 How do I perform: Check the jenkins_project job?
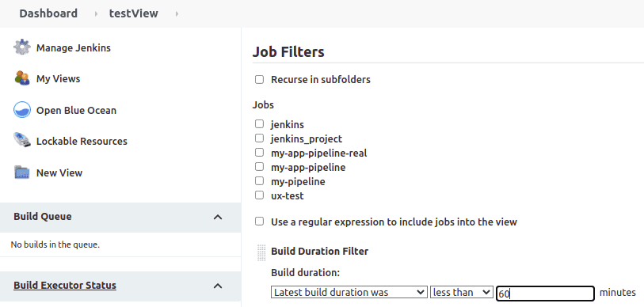(259, 138)
